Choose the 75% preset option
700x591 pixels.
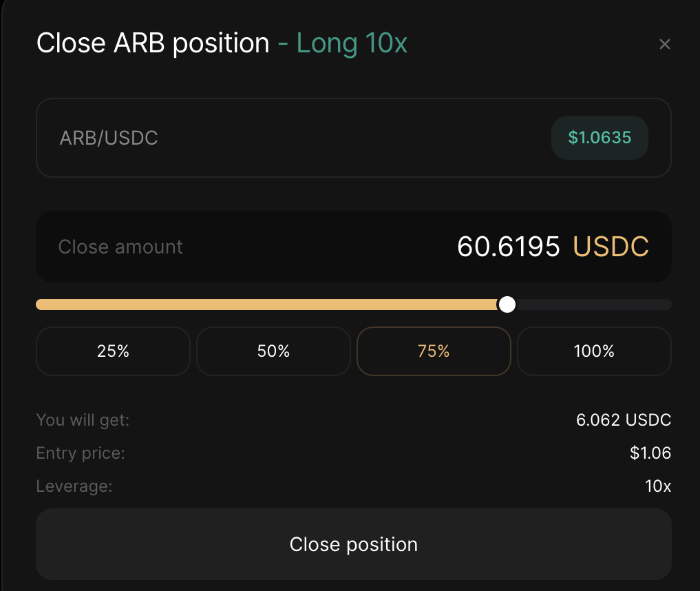tap(434, 351)
